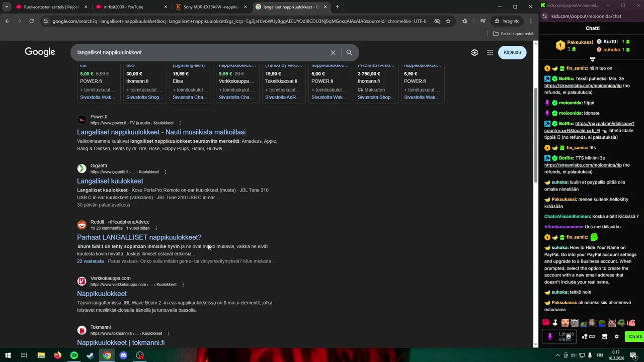Open more options for the Power.fi result
644x362 pixels.
click(180, 123)
